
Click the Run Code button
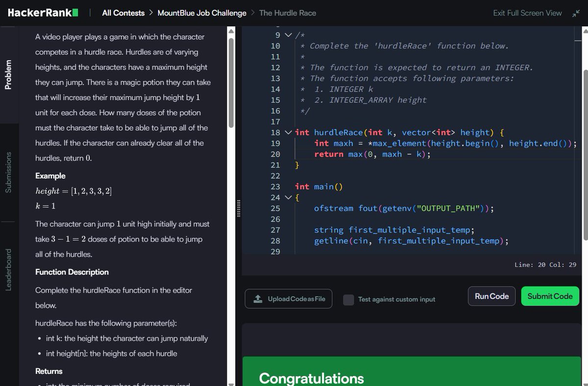click(x=492, y=296)
